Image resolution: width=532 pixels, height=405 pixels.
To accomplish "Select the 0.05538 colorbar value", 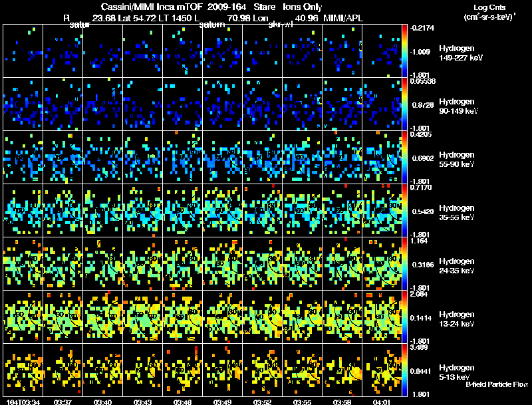I will click(x=422, y=81).
